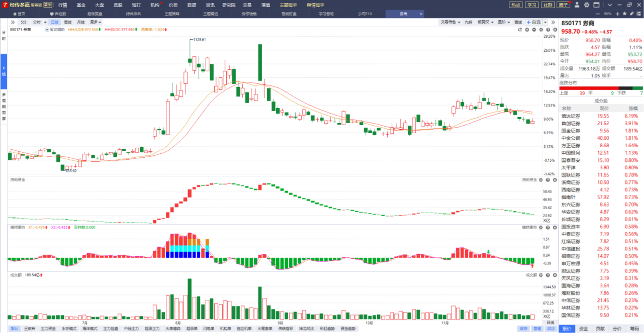Switch to the 公司F10 tab
Viewport: 644px width, 333px height.
(365, 14)
